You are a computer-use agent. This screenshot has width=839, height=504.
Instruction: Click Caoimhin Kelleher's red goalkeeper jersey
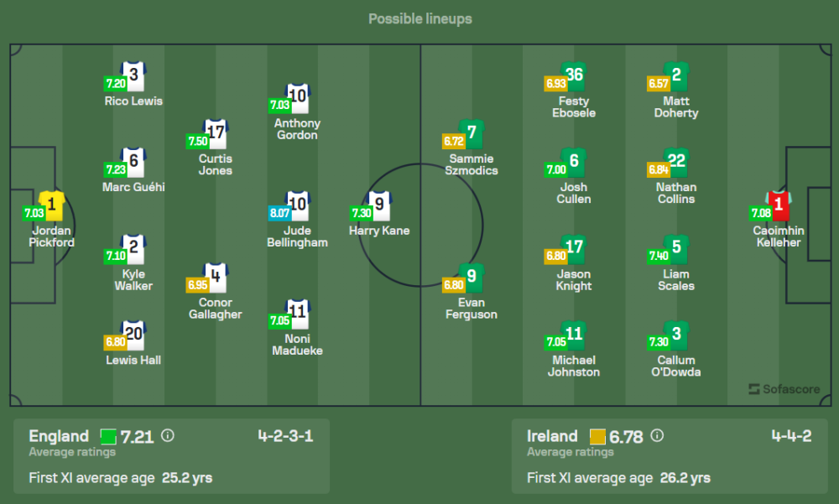779,204
